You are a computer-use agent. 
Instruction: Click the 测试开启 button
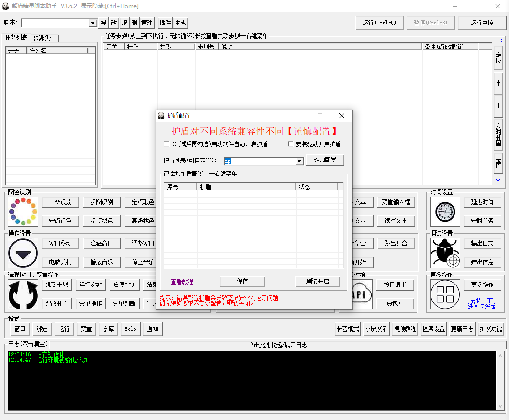317,281
